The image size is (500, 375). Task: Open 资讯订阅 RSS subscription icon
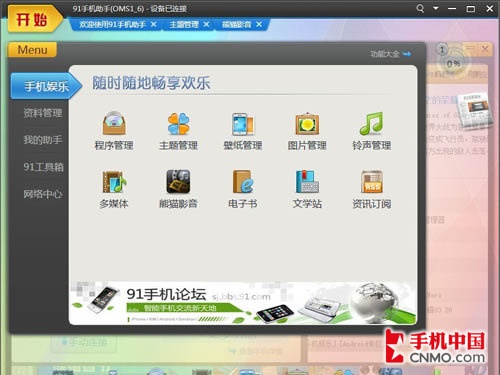coord(372,182)
